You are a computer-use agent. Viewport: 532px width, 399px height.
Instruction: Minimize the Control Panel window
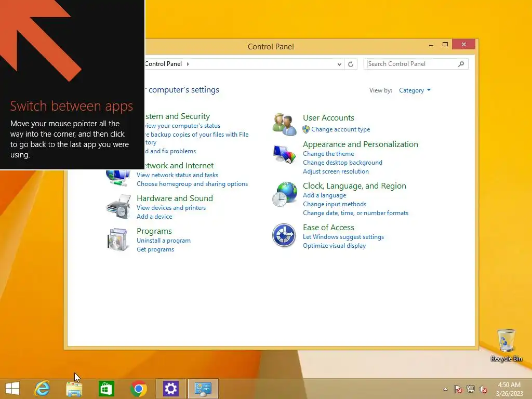[431, 45]
